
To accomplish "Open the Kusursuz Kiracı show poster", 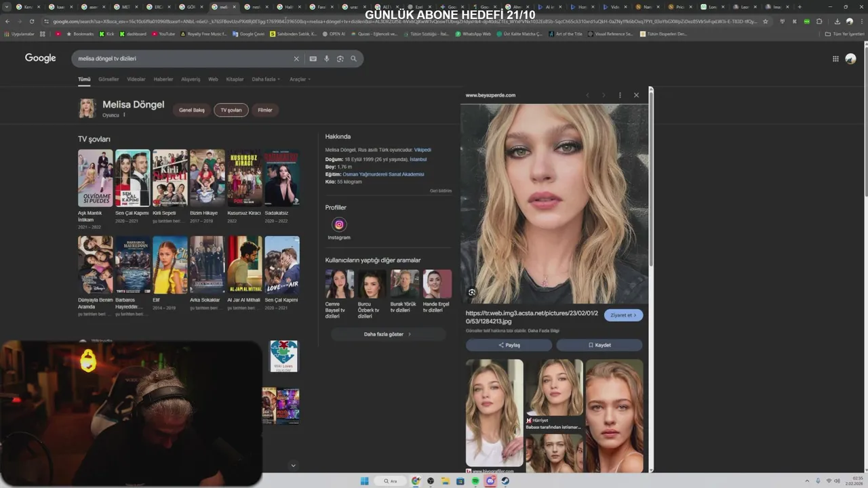I will click(x=244, y=178).
